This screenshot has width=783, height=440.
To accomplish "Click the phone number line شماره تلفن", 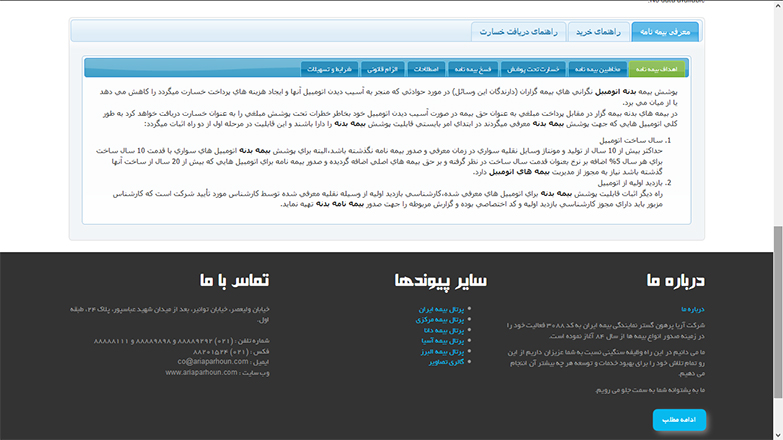I will coord(181,341).
